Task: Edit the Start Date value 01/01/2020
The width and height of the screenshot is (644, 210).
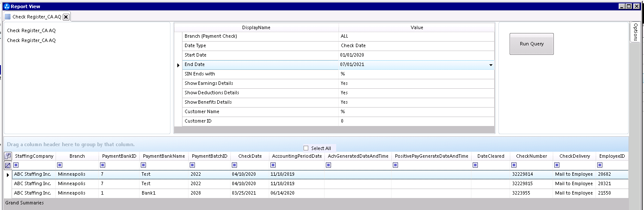Action: point(416,55)
